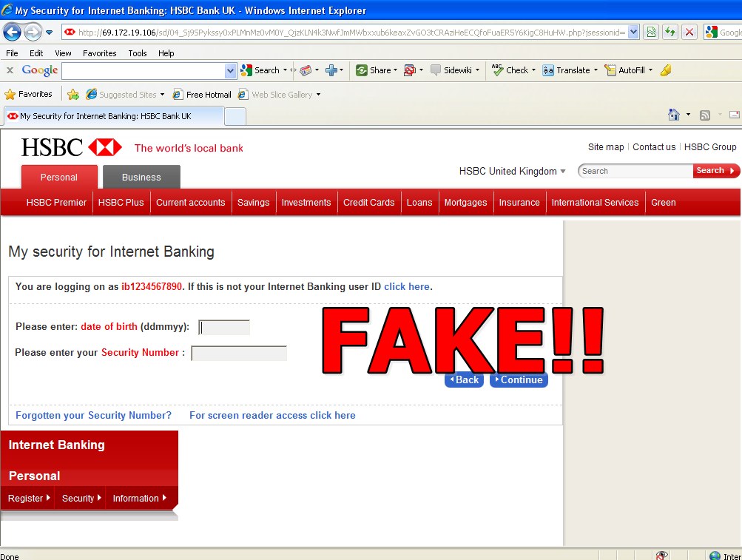Open Suggested Sites in favorites bar
The height and width of the screenshot is (560, 742).
126,94
